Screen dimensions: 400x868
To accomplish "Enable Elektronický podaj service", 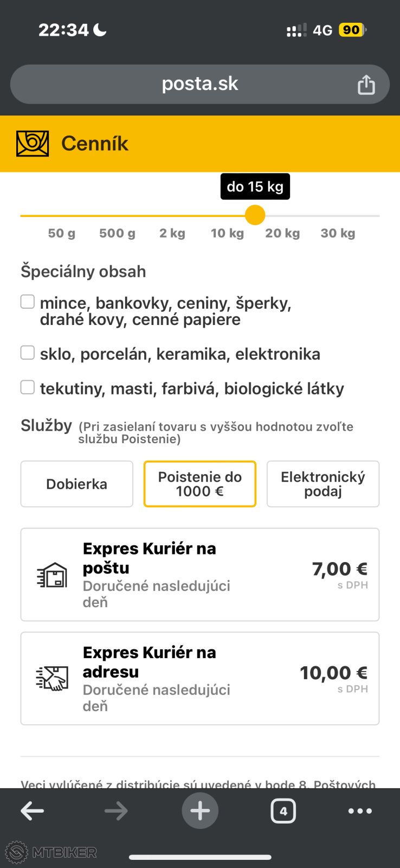I will (x=323, y=484).
